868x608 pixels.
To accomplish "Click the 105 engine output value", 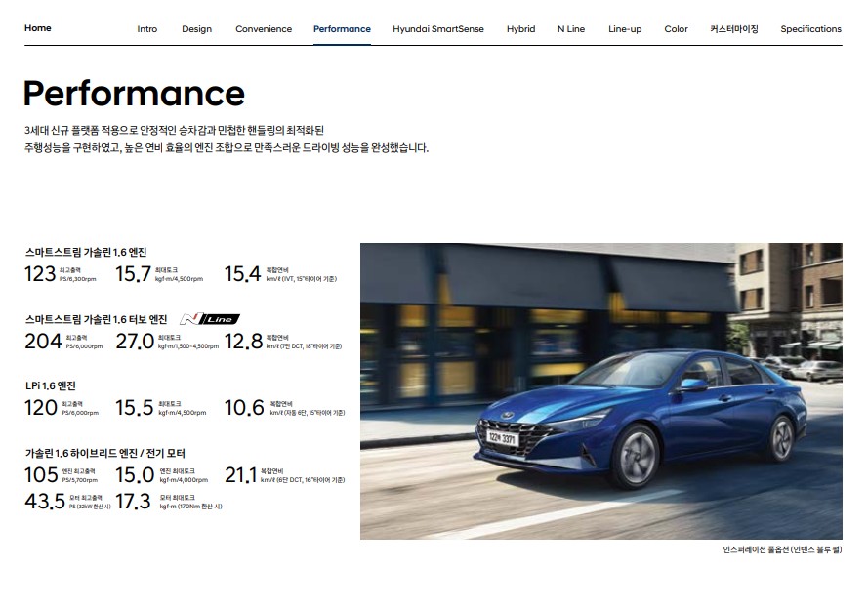I will click(41, 474).
